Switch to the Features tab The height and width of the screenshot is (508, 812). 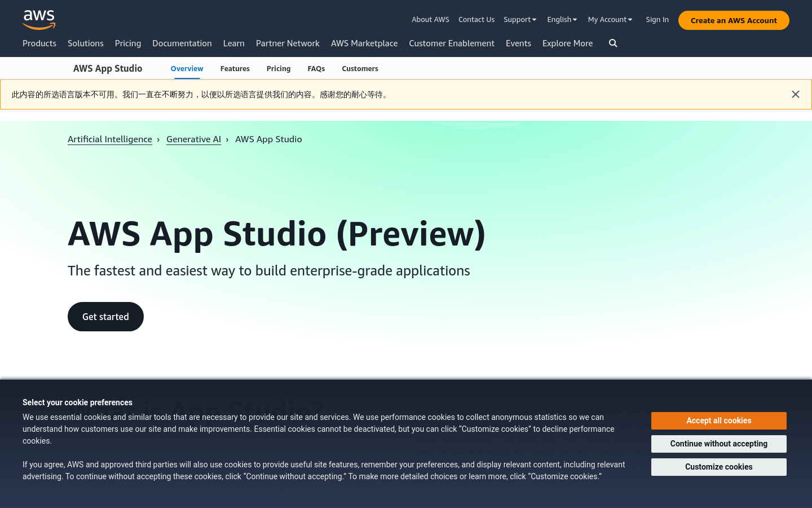235,68
